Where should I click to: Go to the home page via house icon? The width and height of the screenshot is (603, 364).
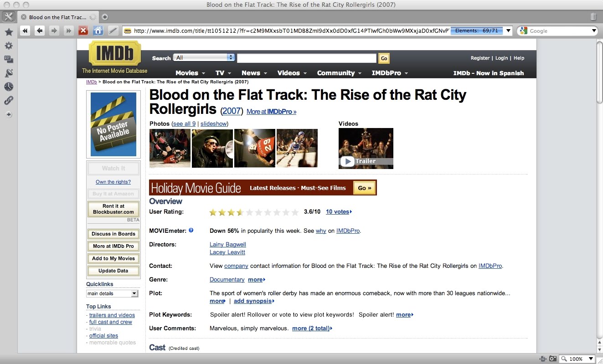tap(98, 31)
